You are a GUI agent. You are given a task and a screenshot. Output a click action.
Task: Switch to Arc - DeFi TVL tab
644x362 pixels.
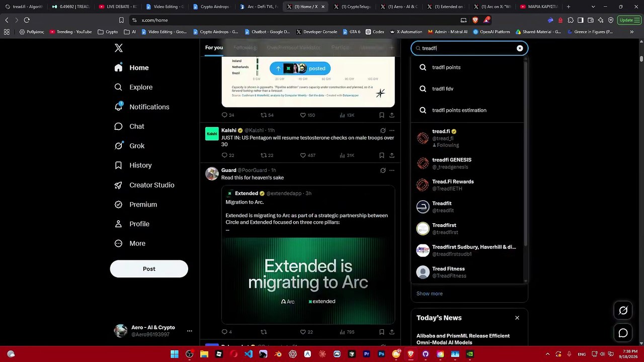pos(259,7)
